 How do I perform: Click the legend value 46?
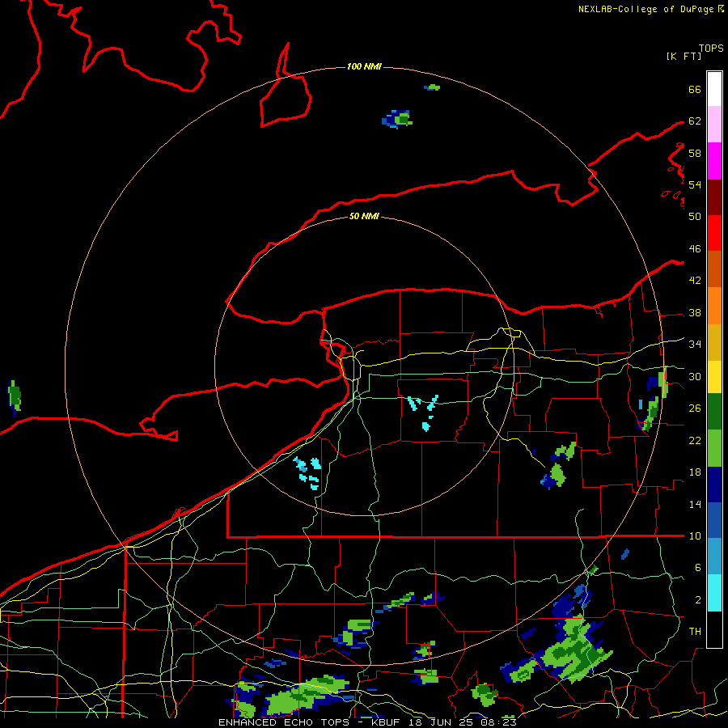[695, 248]
